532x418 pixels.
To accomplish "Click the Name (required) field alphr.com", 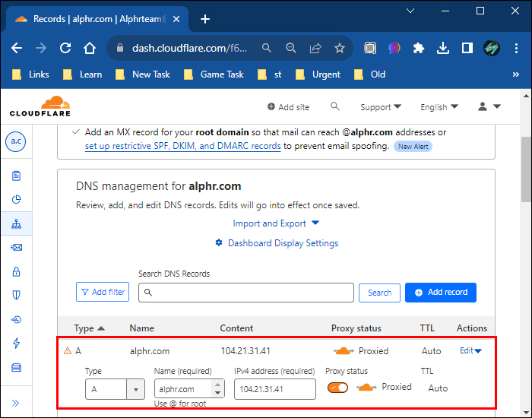I will [x=188, y=389].
